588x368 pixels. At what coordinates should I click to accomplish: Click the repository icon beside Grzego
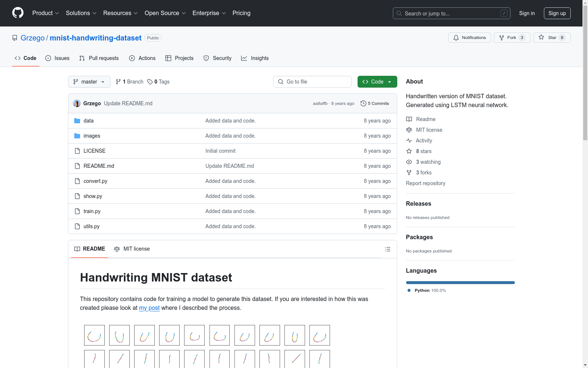click(x=15, y=38)
